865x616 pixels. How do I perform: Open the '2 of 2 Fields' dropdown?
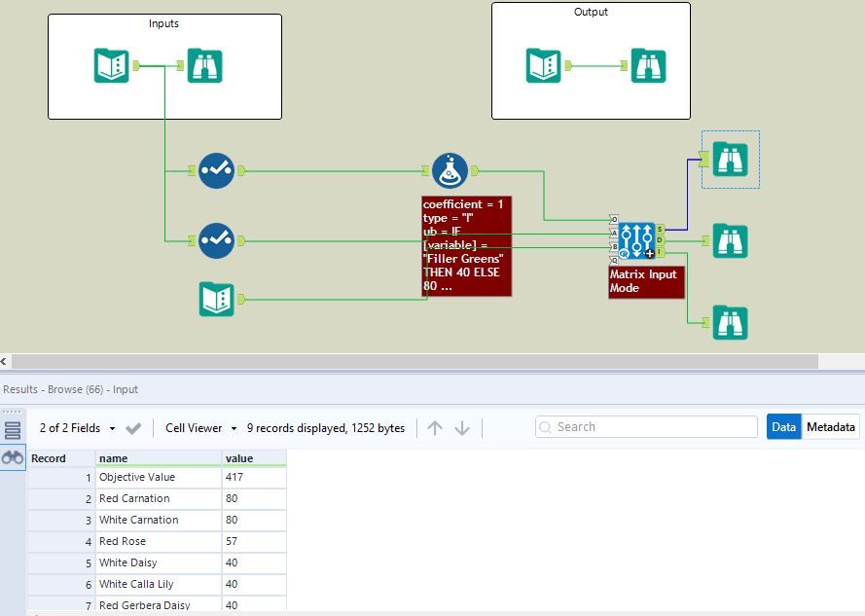[x=78, y=428]
